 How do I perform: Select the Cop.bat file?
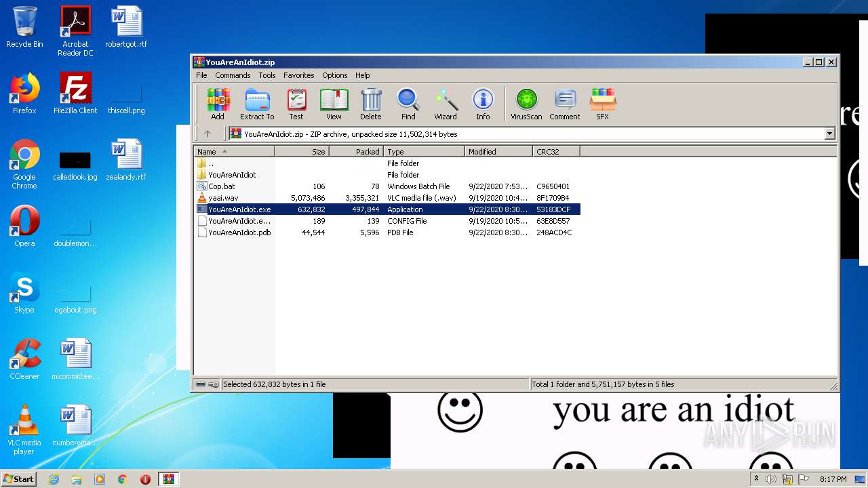(x=387, y=186)
